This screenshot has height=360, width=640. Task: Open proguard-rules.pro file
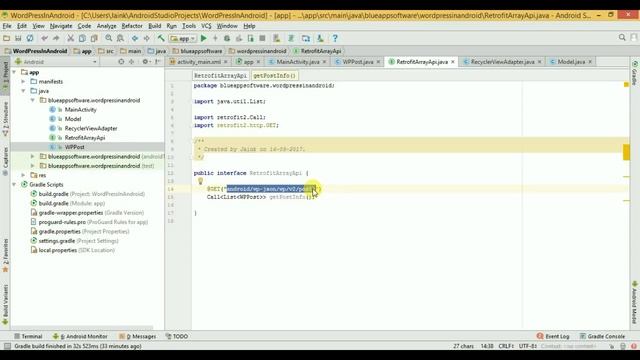click(89, 222)
